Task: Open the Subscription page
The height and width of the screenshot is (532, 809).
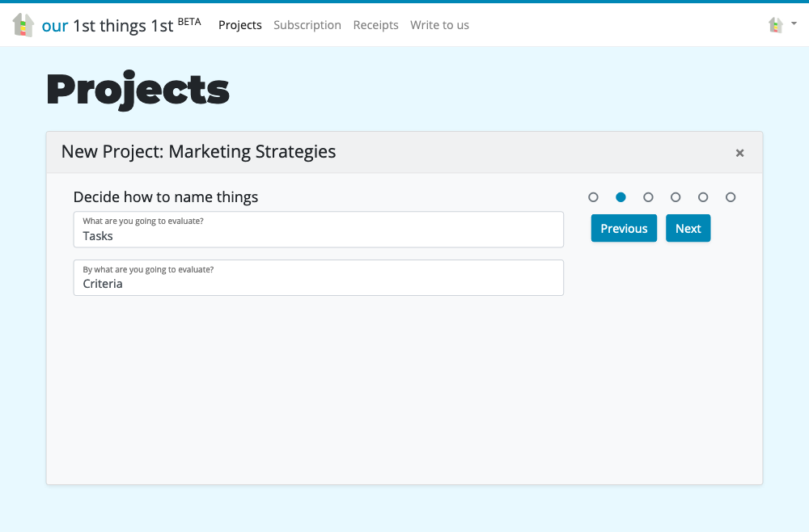Action: click(x=307, y=25)
